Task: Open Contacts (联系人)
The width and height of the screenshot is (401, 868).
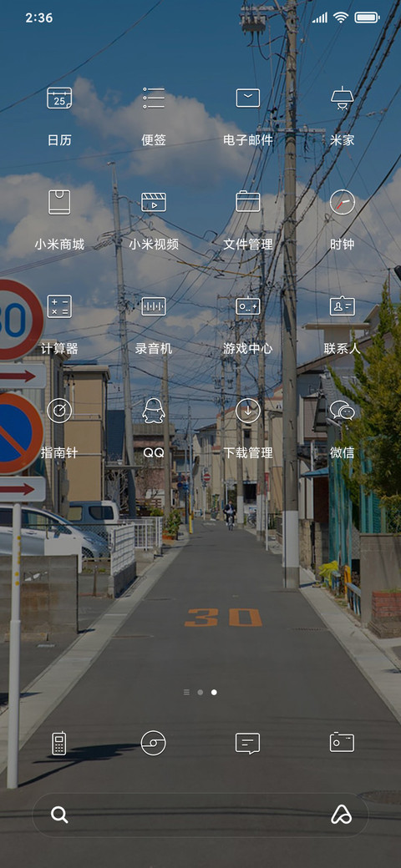Action: (x=343, y=306)
